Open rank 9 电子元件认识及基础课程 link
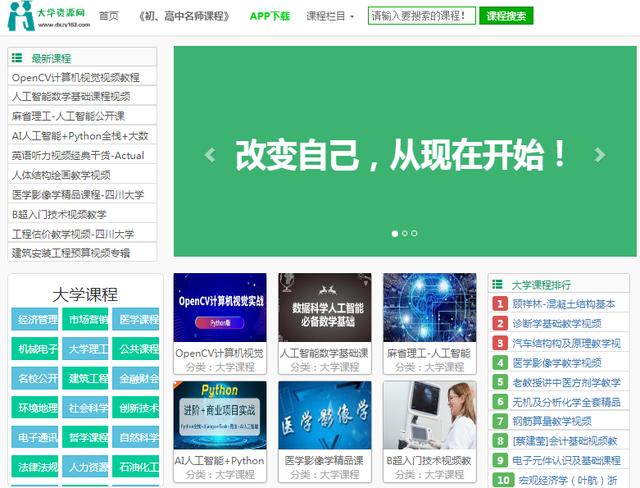 coord(567,460)
